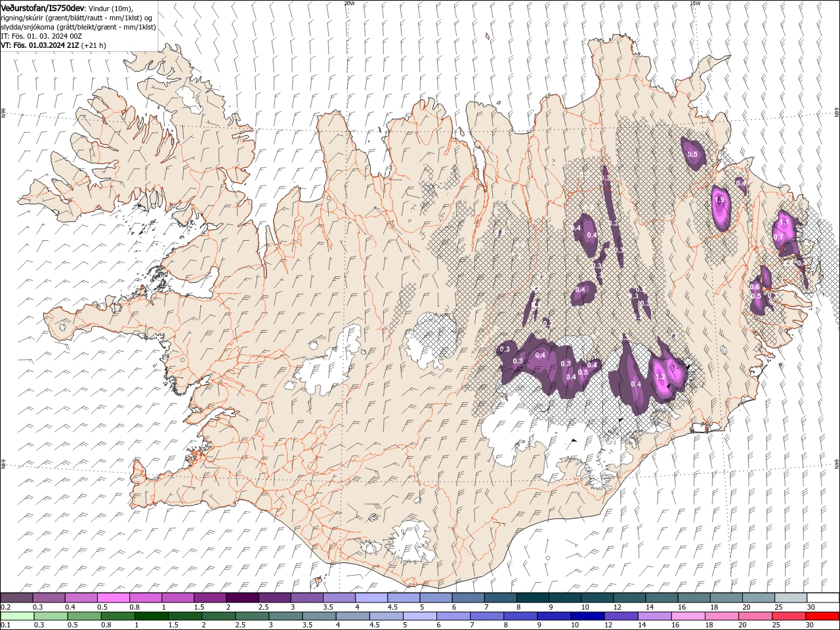Viewport: 840px width, 630px height.
Task: Select the 'VT: Fös. 01.03.2024 21Z' valid time
Action: [40, 45]
